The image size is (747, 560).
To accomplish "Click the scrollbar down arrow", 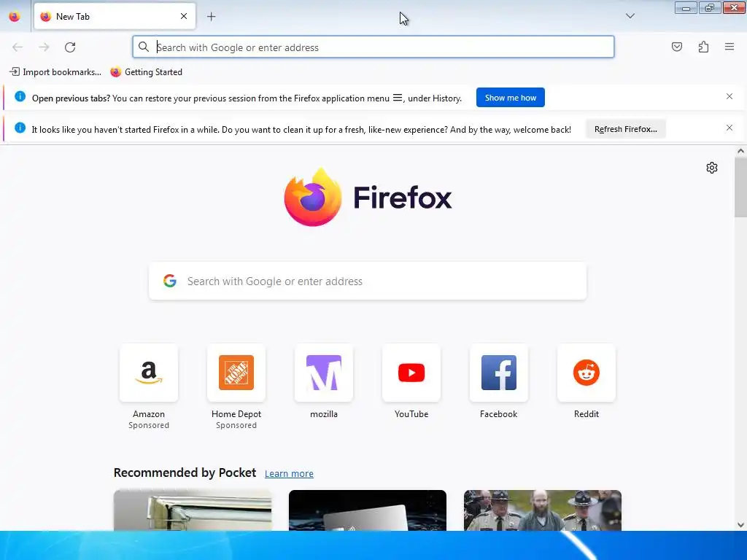I will pyautogui.click(x=740, y=525).
